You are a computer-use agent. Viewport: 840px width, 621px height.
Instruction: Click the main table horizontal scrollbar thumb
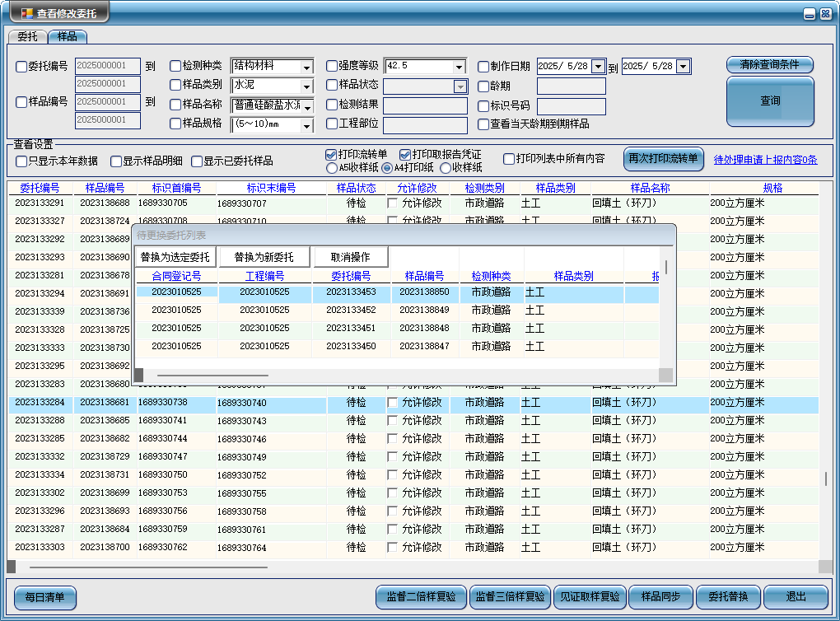(x=148, y=567)
